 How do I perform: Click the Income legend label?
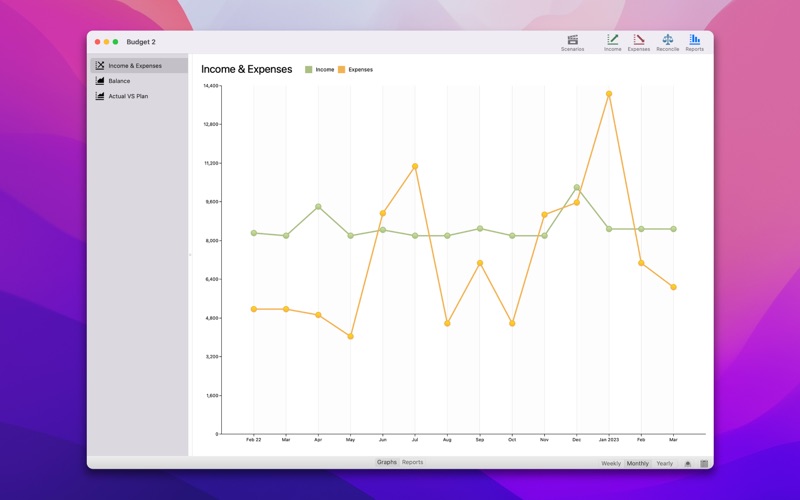tap(325, 70)
